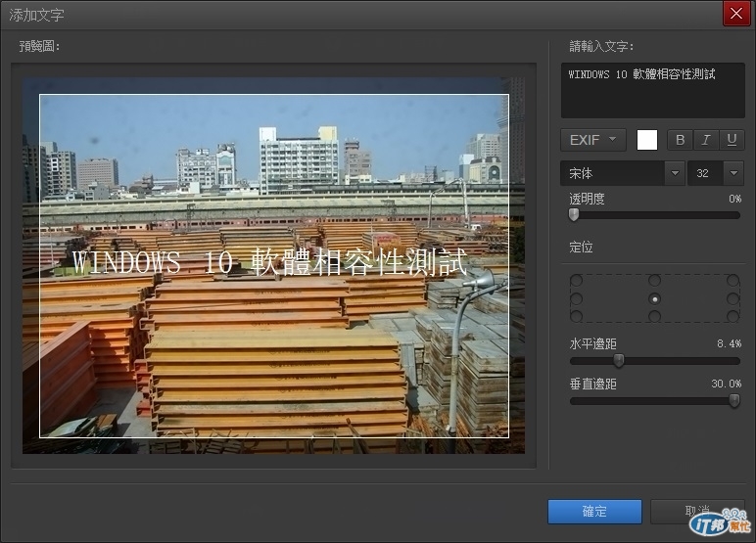Click the font name field 宋体
This screenshot has width=756, height=543.
(x=613, y=173)
